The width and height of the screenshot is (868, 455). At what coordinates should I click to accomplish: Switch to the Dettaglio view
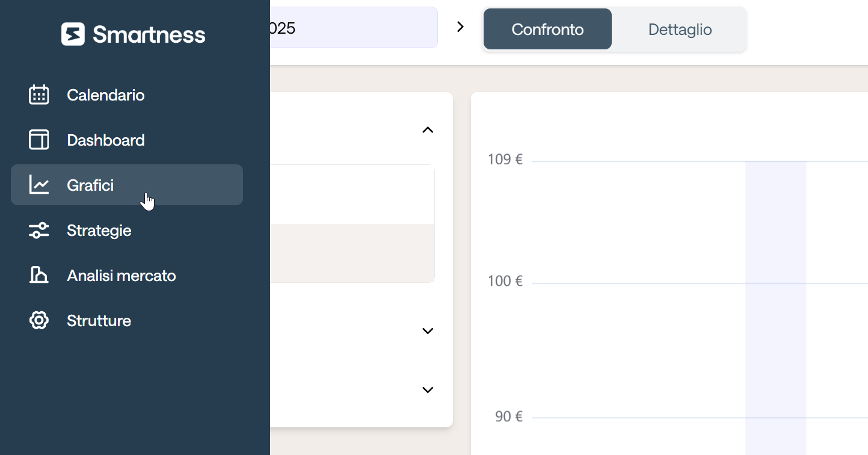pos(680,29)
